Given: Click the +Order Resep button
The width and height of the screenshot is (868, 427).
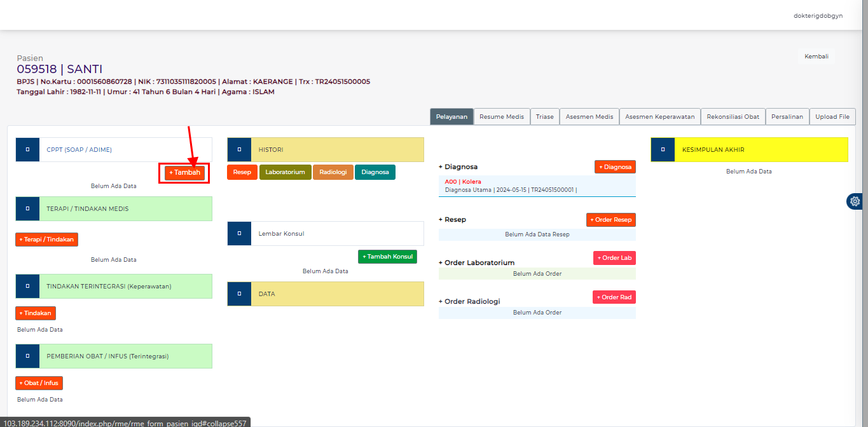Looking at the screenshot, I should pyautogui.click(x=610, y=219).
